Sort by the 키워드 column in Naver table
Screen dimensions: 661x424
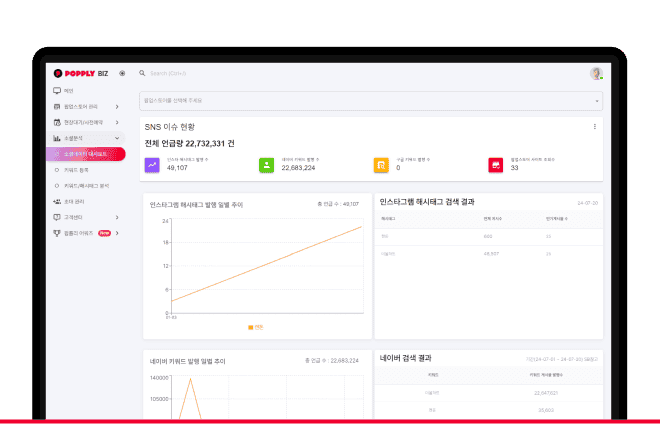point(433,375)
